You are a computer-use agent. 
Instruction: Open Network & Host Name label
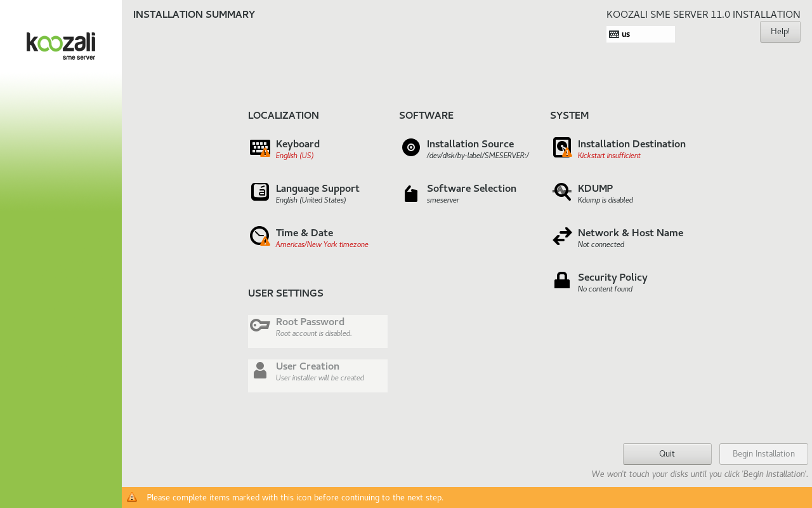631,233
